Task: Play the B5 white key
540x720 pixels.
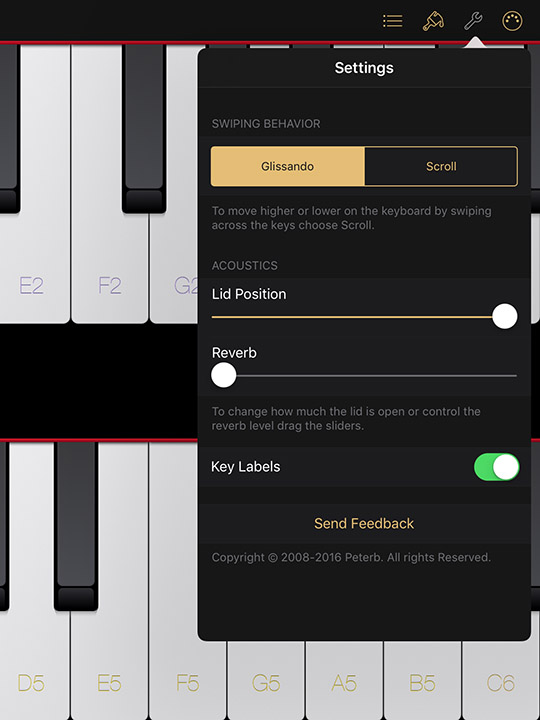Action: 422,682
